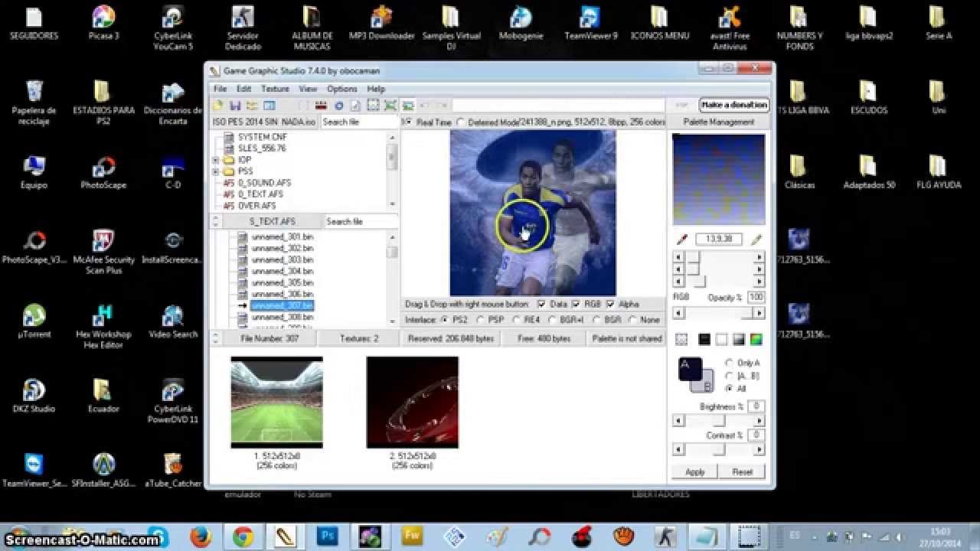This screenshot has height=551, width=980.
Task: Select unnamed_304.bin in the file list
Action: [282, 271]
